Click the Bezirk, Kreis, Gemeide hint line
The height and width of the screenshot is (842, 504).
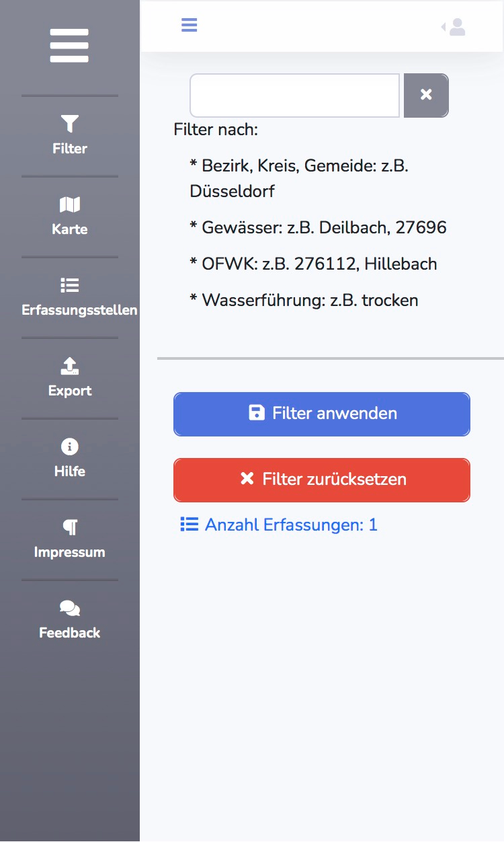pos(300,178)
